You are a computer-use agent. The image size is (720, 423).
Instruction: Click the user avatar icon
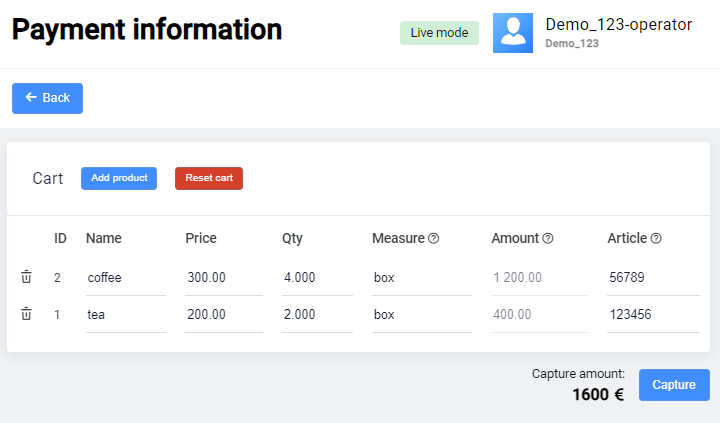pos(513,33)
